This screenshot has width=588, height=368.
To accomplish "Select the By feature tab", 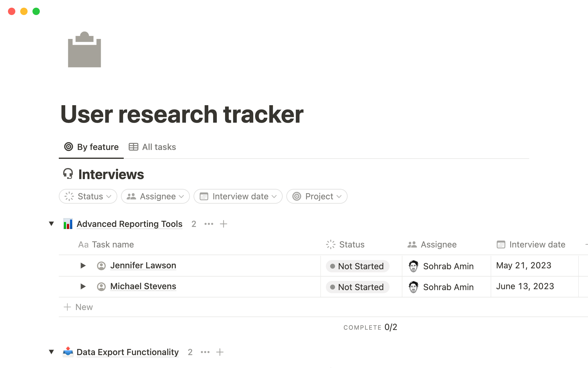I will (x=91, y=147).
